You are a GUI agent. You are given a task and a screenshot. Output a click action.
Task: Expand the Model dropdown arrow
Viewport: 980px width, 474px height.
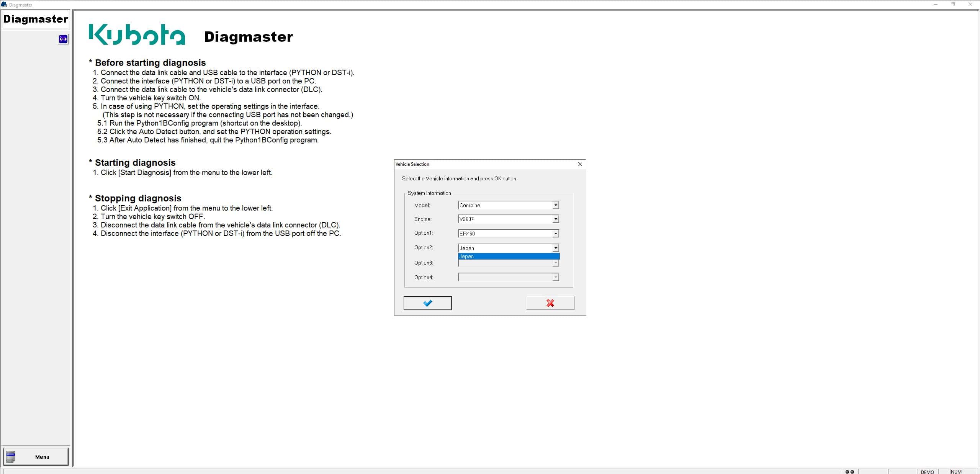point(555,205)
